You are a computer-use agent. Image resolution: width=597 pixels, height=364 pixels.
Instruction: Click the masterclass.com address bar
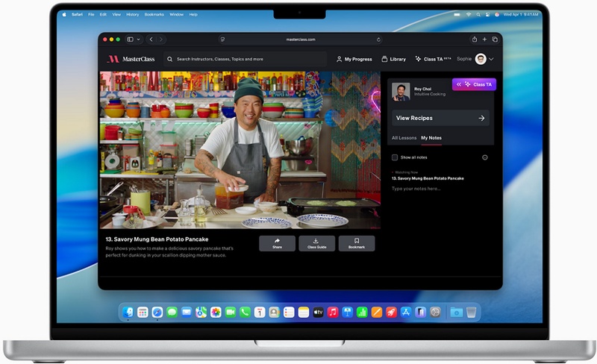301,40
